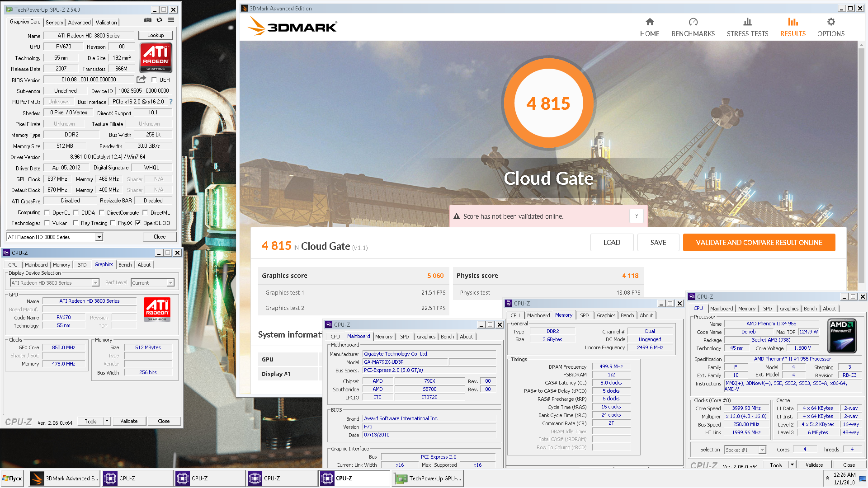Viewport: 868px width, 488px height.
Task: Open the 3DMark Options gear
Action: point(831,27)
